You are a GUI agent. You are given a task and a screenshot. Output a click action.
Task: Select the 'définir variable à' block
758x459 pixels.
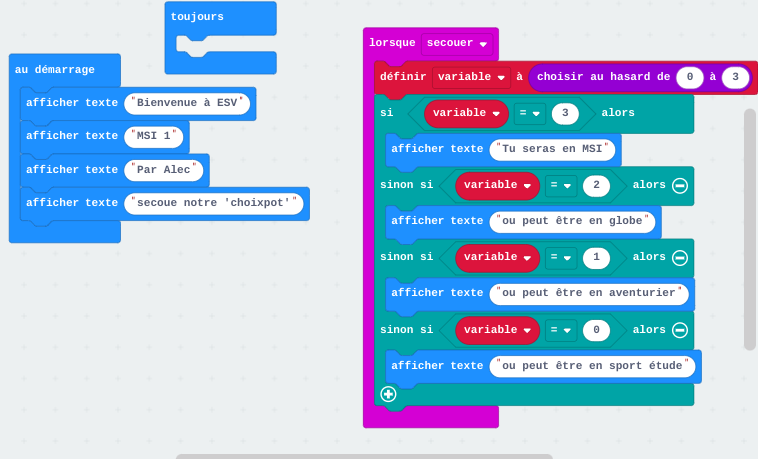click(x=402, y=77)
